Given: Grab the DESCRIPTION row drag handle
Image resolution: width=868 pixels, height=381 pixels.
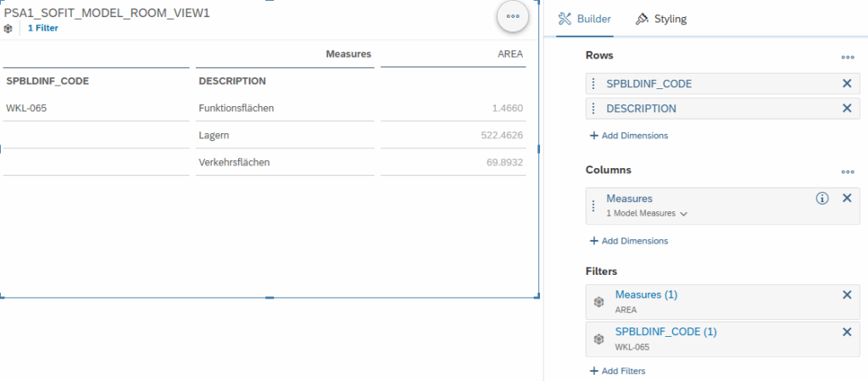Looking at the screenshot, I should click(593, 109).
